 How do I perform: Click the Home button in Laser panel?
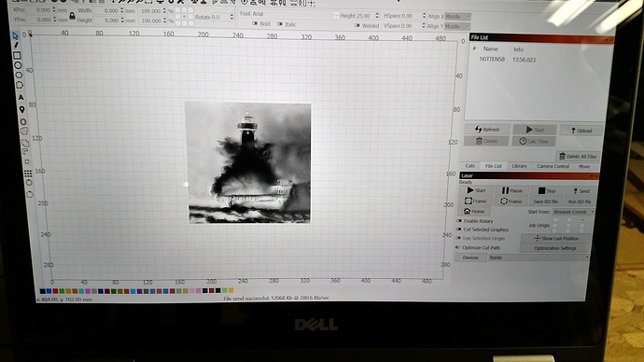click(474, 212)
